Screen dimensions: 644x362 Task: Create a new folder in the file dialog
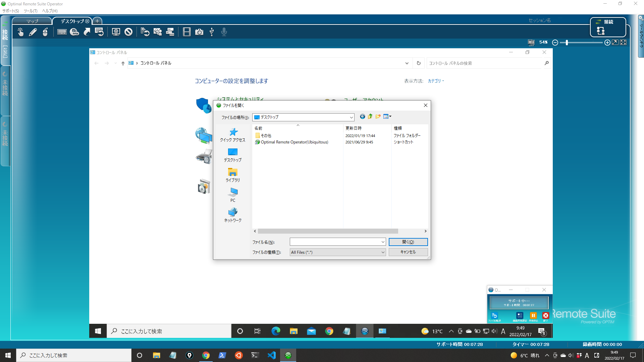[x=378, y=116]
